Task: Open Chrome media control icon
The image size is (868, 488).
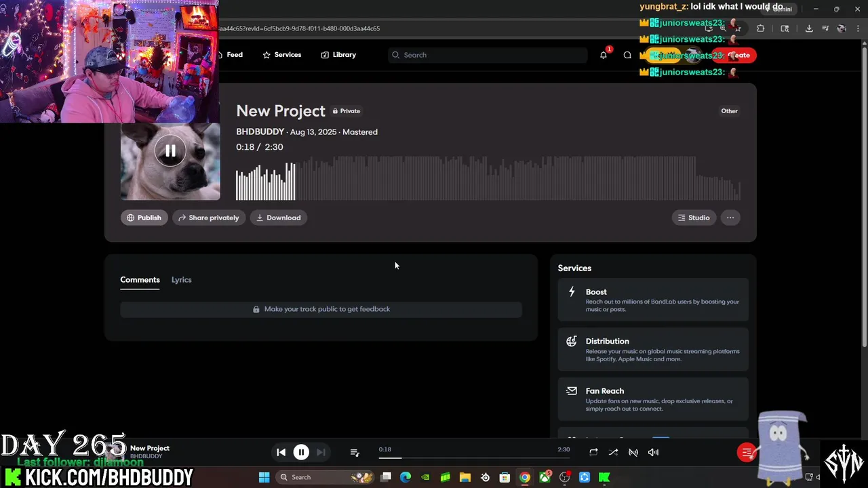Action: (x=825, y=28)
